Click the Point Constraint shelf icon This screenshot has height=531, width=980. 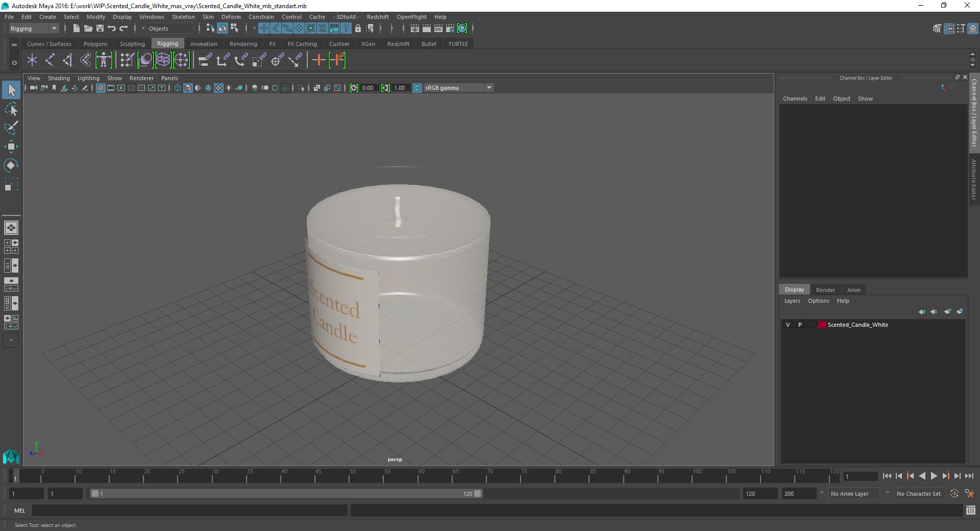click(223, 60)
